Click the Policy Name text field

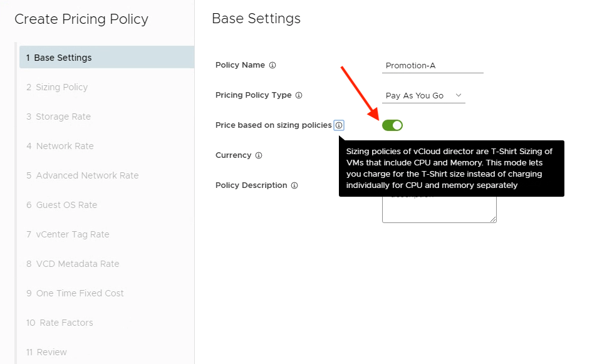pos(432,65)
